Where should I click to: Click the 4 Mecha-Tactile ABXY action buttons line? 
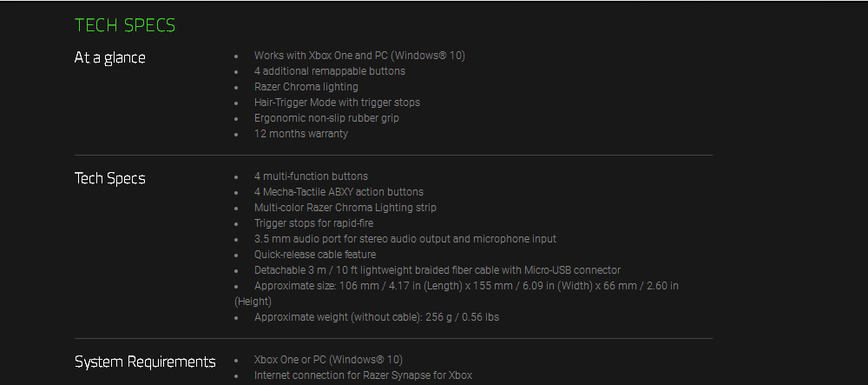pos(339,192)
